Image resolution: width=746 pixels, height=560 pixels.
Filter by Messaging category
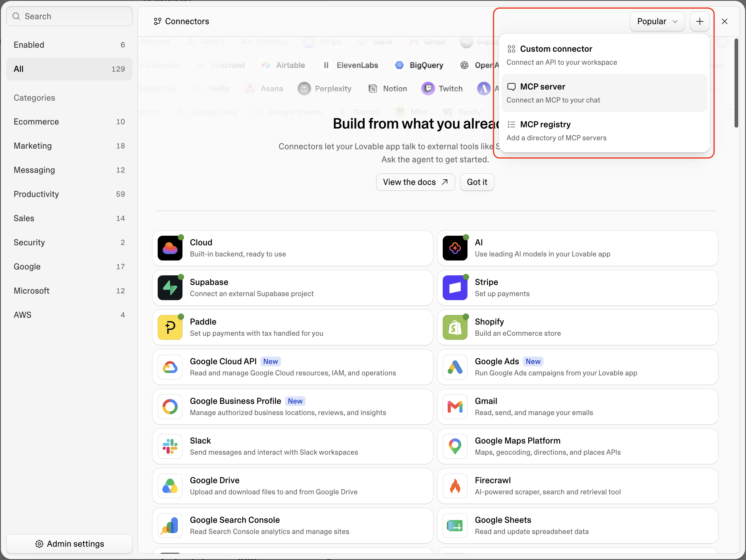pos(69,170)
